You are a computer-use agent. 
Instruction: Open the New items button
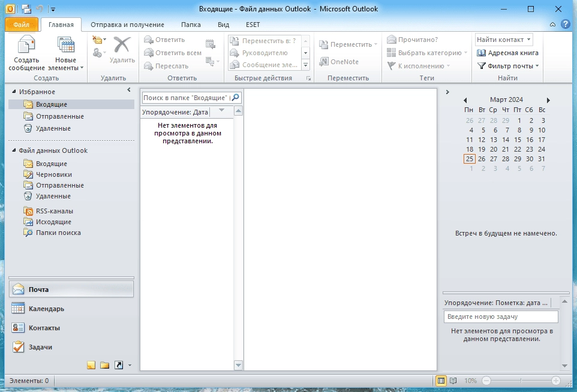tap(65, 53)
